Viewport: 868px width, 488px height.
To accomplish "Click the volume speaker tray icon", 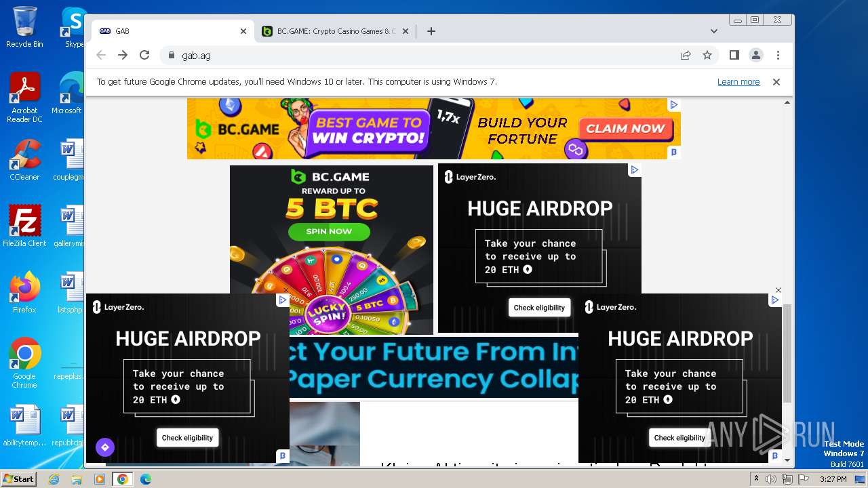I will pyautogui.click(x=771, y=479).
